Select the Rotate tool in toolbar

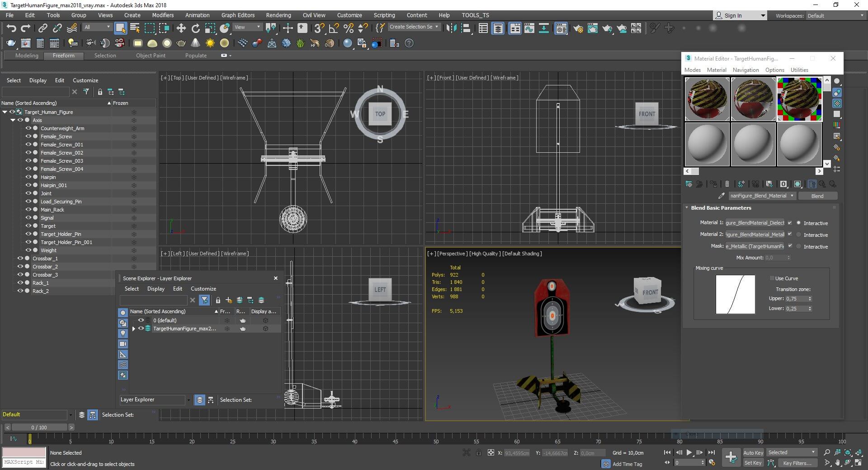coord(195,28)
